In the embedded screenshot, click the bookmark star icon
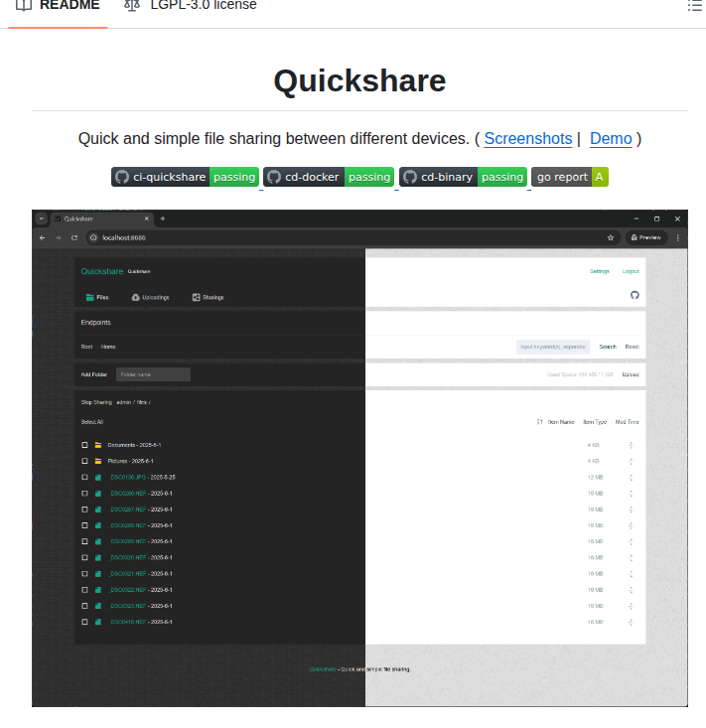The height and width of the screenshot is (728, 706). [611, 237]
